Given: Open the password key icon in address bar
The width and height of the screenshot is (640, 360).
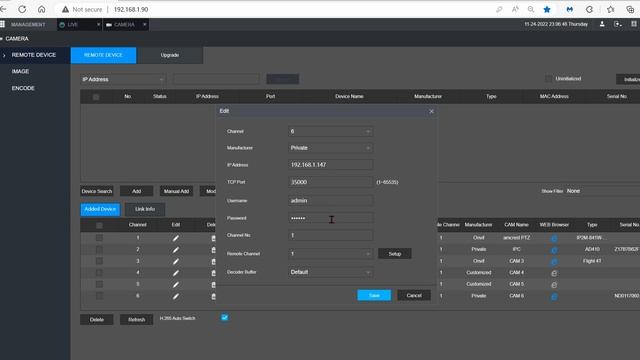Looking at the screenshot, I should tap(499, 9).
